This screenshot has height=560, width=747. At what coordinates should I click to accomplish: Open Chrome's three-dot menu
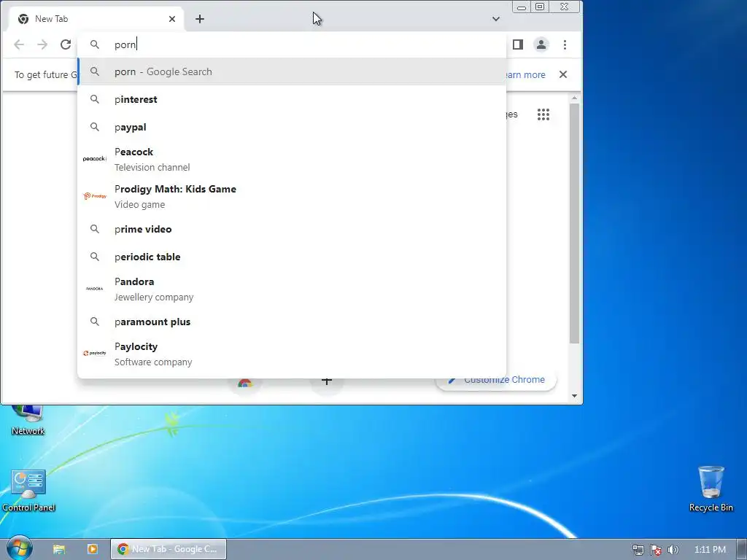(565, 44)
